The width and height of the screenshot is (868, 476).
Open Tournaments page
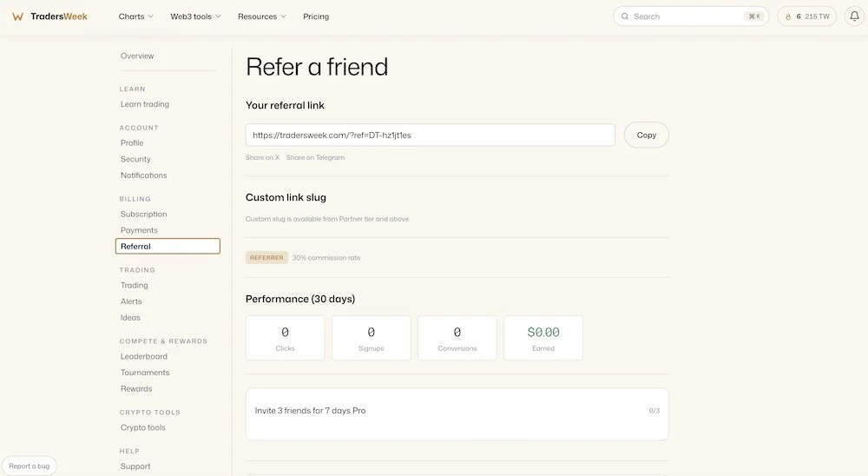click(145, 373)
